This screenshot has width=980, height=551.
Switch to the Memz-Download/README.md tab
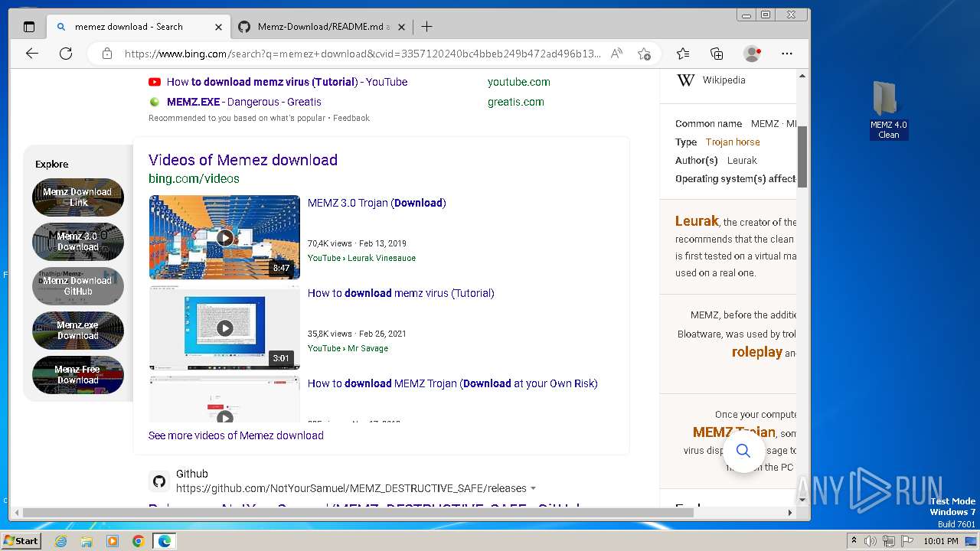tap(322, 27)
